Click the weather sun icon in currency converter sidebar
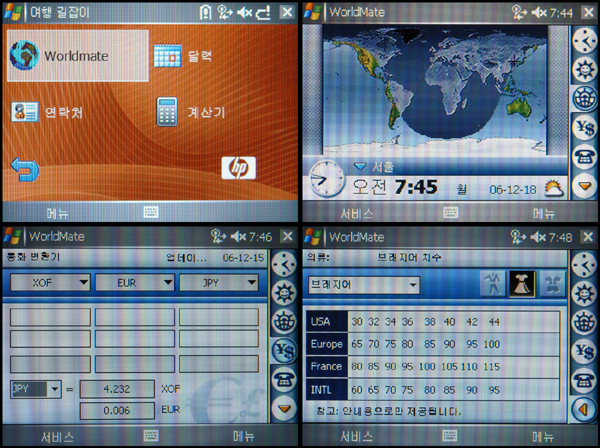Viewport: 600px width, 448px height. coord(284,293)
